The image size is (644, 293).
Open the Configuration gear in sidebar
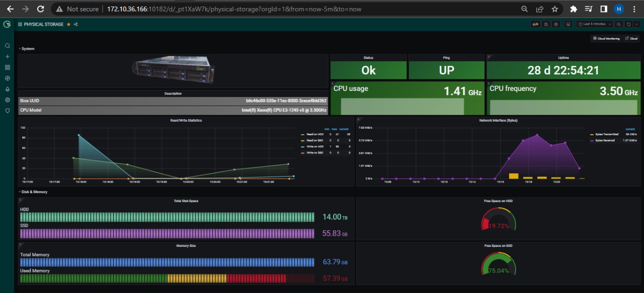[7, 100]
